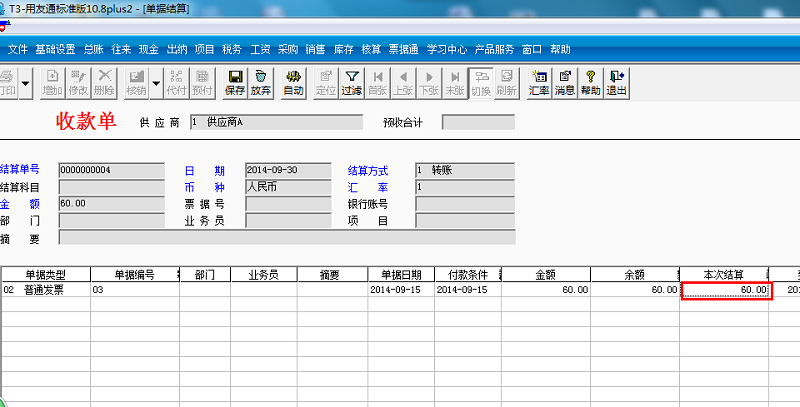Viewport: 800px width, 407px height.
Task: Click the 定位 (Locate) toolbar icon
Action: (325, 83)
